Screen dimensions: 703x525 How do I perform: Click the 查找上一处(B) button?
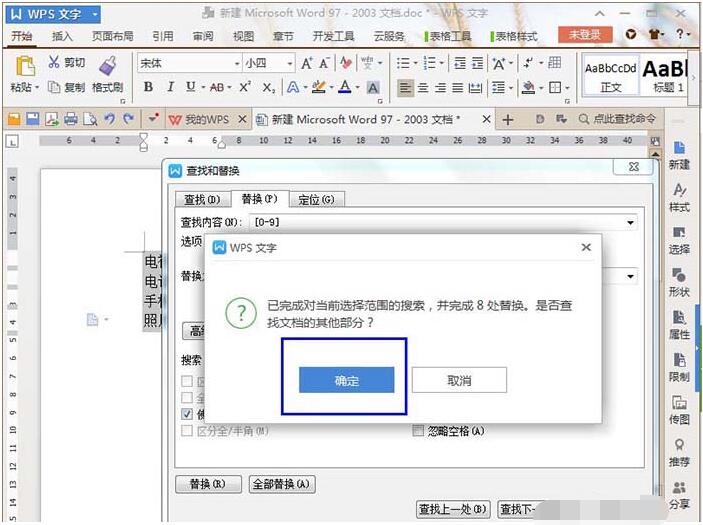(x=452, y=509)
